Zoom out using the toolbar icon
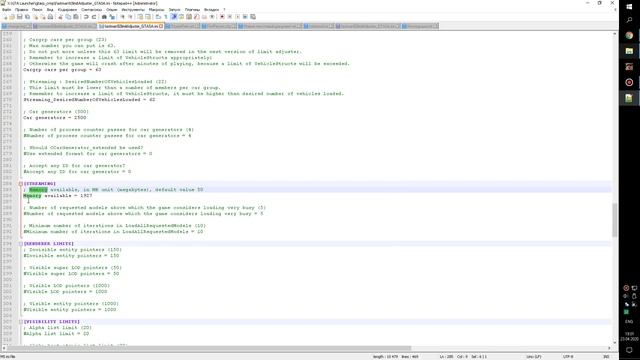Viewport: 640px width, 360px height. (130, 17)
